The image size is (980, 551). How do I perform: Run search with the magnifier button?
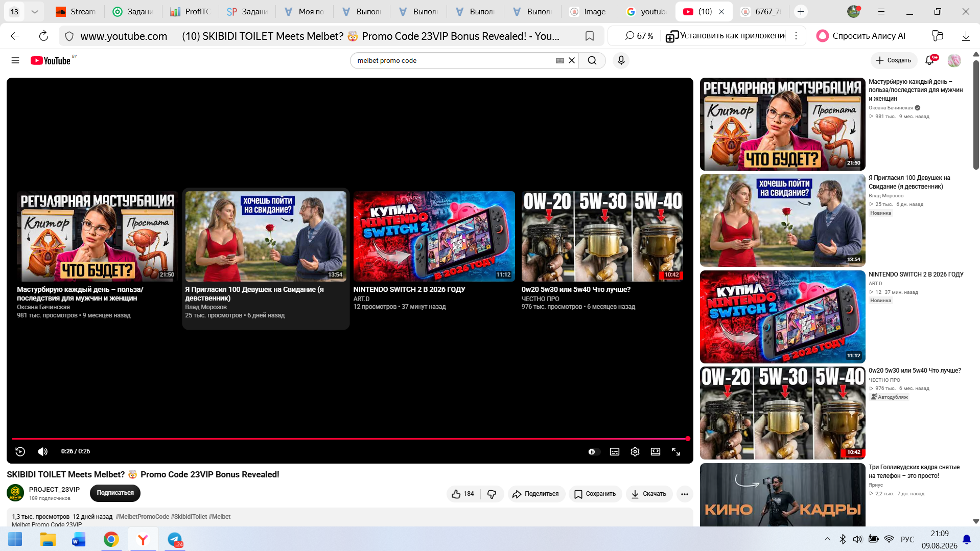point(592,60)
